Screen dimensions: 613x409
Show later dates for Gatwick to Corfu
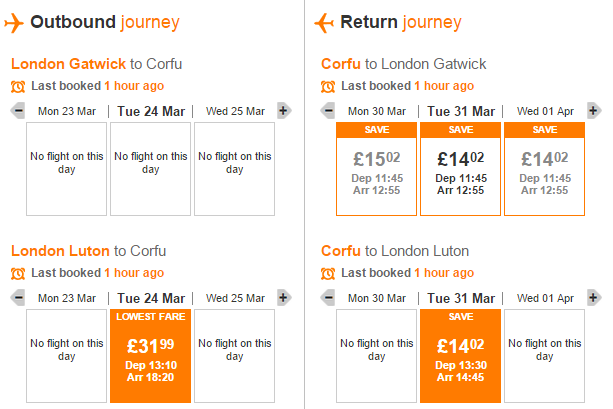pyautogui.click(x=284, y=111)
